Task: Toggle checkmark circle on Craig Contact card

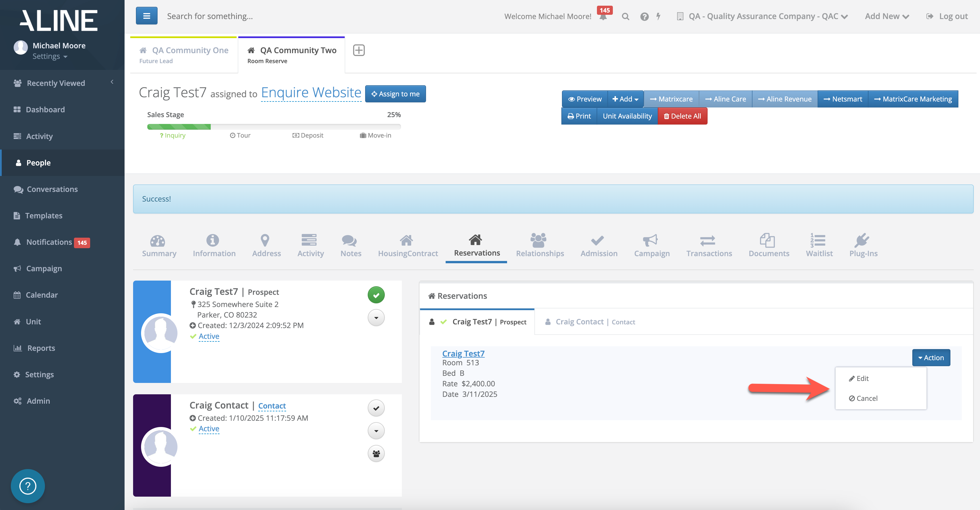Action: pyautogui.click(x=376, y=408)
